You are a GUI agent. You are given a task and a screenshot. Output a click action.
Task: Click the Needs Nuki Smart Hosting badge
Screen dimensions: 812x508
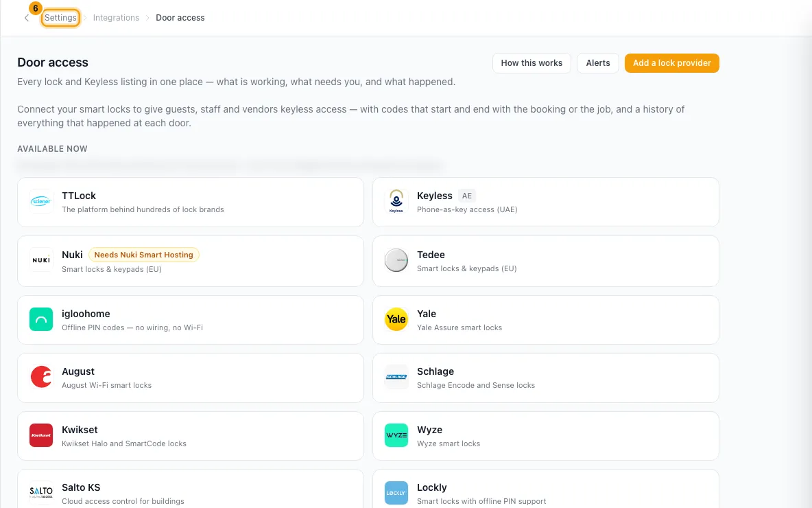click(143, 255)
